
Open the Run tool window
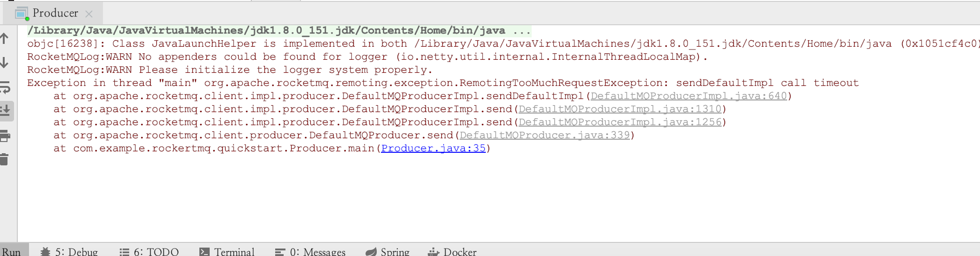point(11,252)
